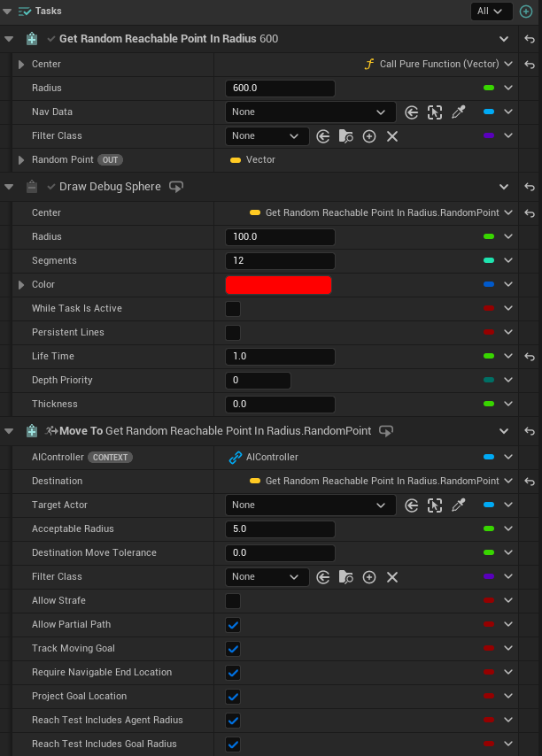This screenshot has height=756, width=542.
Task: Expand the Random Point OUT row
Action: 20,160
